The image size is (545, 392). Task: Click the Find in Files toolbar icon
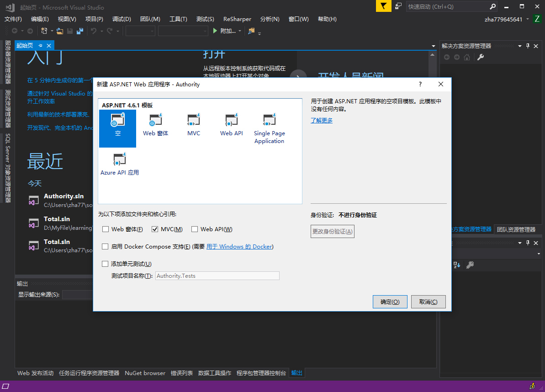click(x=251, y=31)
